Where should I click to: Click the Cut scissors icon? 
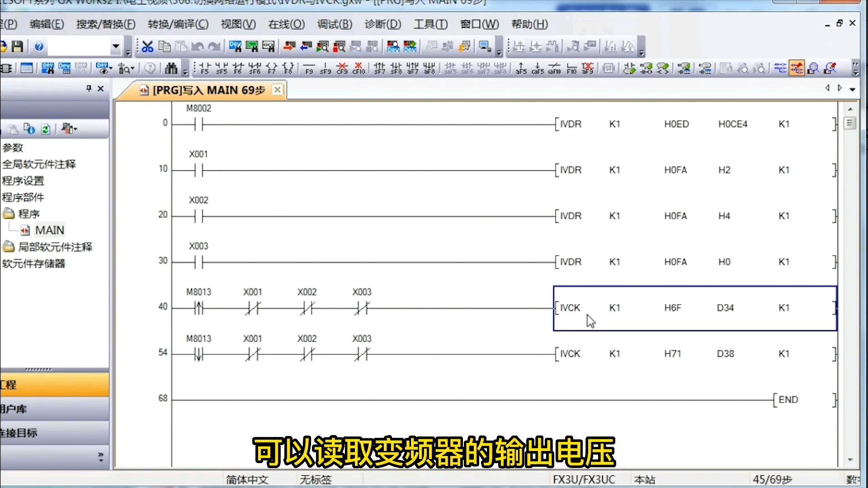pyautogui.click(x=147, y=47)
